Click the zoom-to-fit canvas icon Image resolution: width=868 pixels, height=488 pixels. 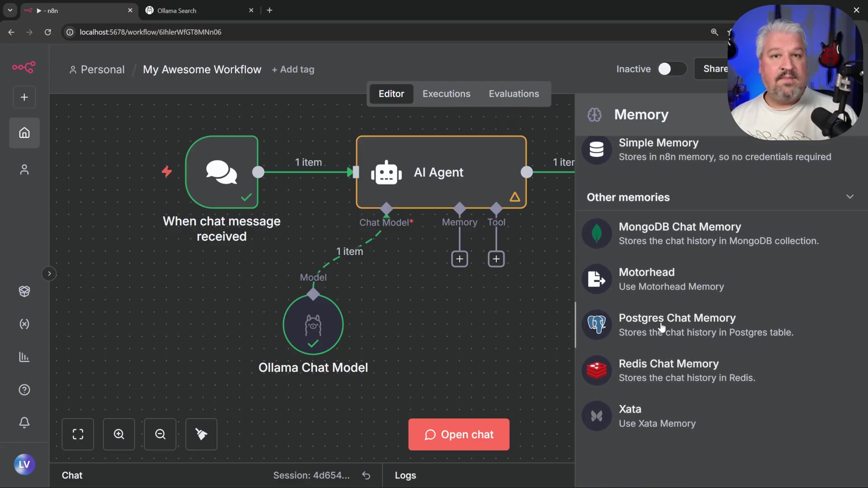pyautogui.click(x=78, y=434)
